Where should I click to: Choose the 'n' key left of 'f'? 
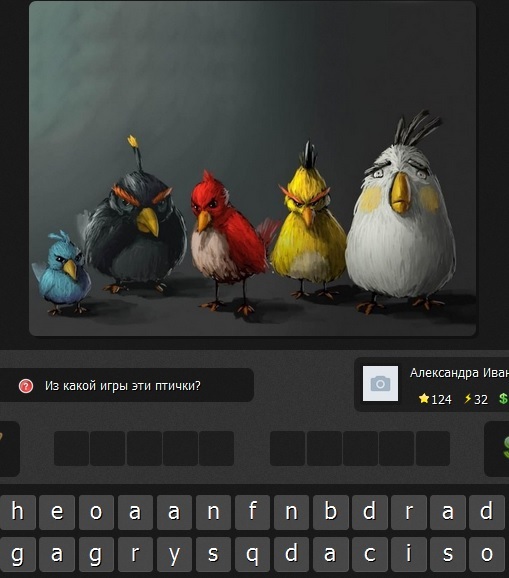[x=213, y=512]
